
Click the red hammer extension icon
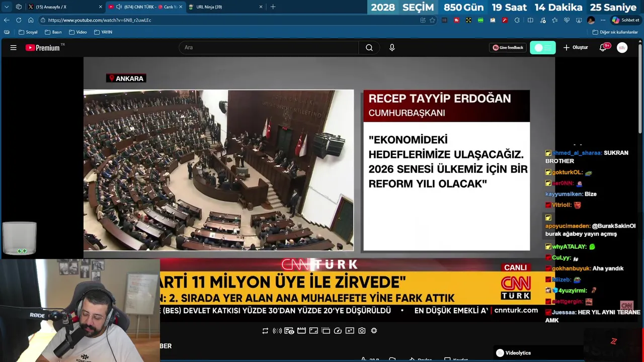click(505, 20)
